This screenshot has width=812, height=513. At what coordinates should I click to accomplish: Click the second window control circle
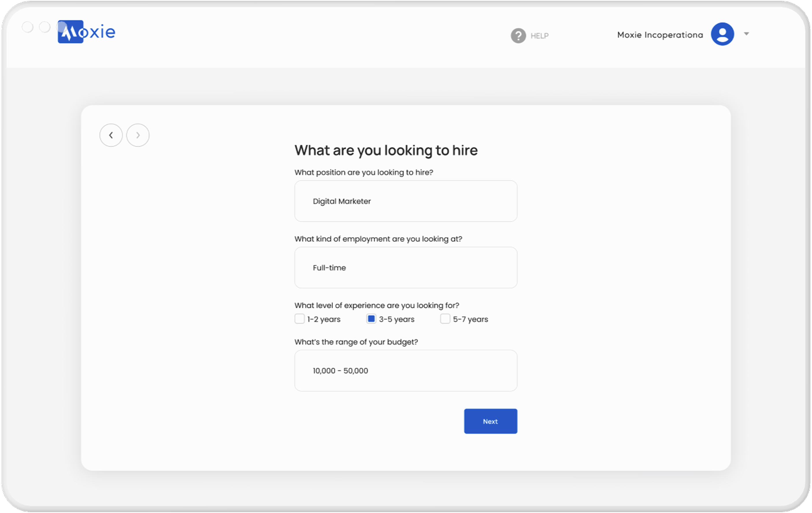tap(45, 27)
